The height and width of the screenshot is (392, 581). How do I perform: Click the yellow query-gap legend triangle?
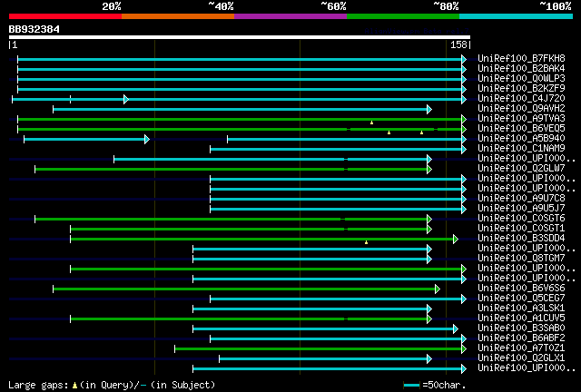pos(74,386)
